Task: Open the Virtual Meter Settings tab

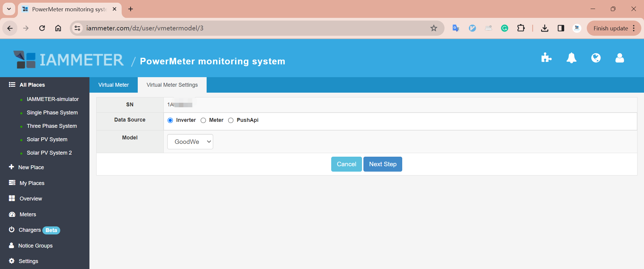Action: 172,85
